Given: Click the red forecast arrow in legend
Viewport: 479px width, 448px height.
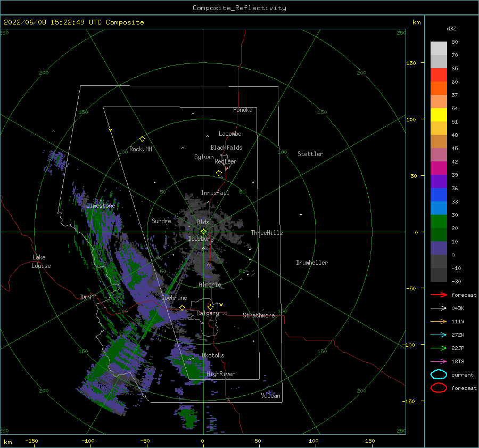Looking at the screenshot, I should [x=439, y=295].
